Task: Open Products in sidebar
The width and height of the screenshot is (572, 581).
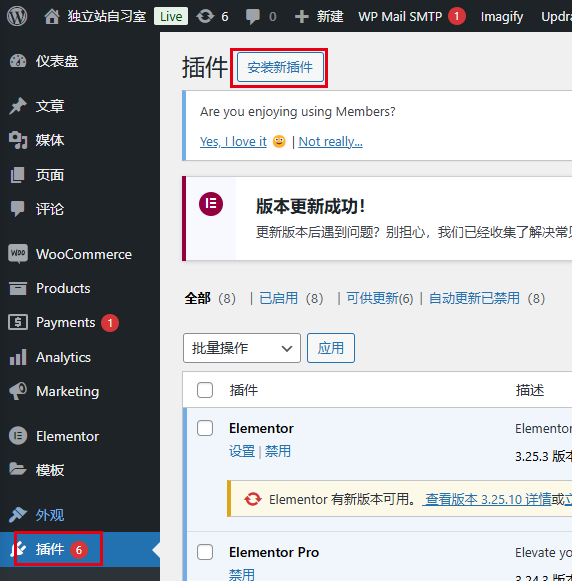Action: tap(63, 288)
